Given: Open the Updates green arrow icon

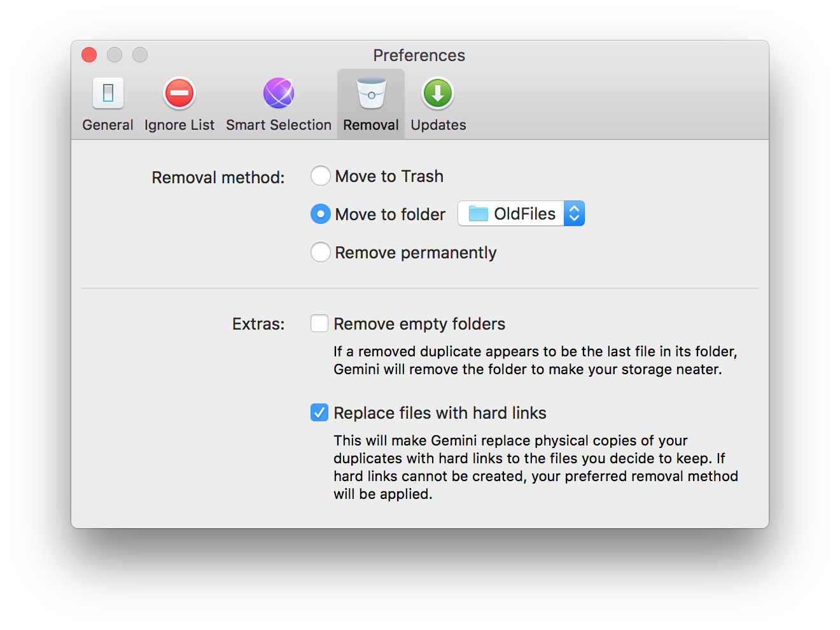Looking at the screenshot, I should [438, 94].
